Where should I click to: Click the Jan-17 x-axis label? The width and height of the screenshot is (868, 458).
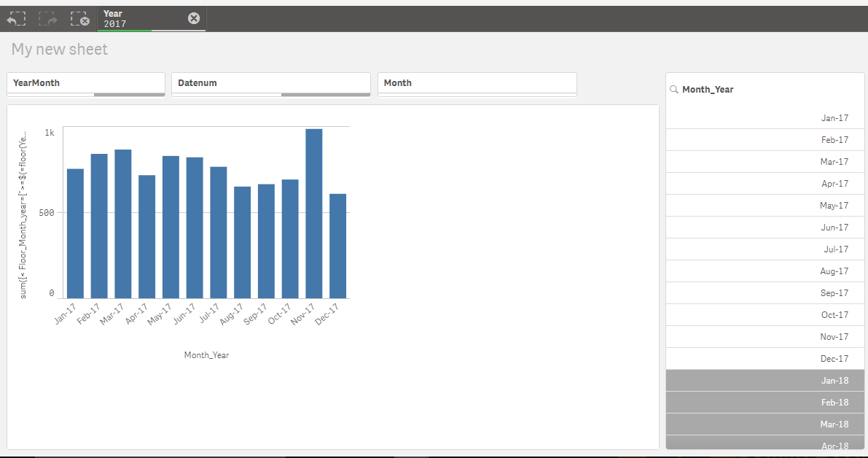pos(66,314)
